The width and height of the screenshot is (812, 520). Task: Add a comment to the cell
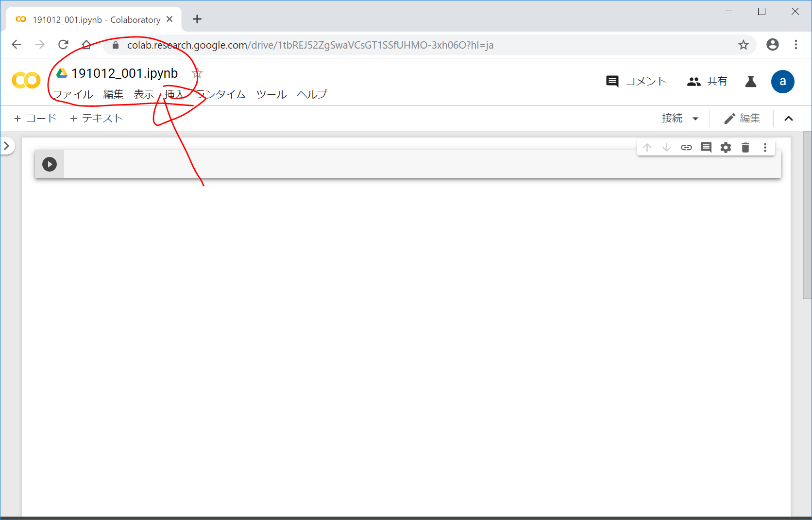click(x=706, y=148)
